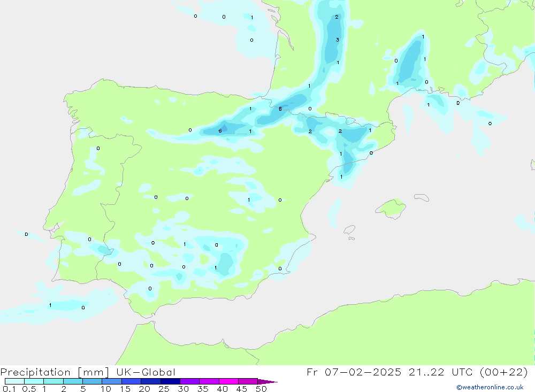Click the Mallorca island outline on the map
The image size is (535, 392).
coord(391,208)
